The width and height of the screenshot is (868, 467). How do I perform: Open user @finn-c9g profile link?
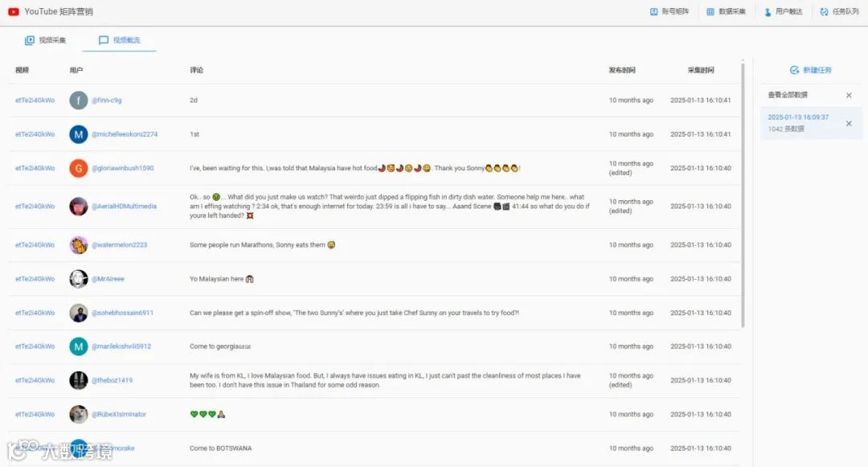point(106,100)
